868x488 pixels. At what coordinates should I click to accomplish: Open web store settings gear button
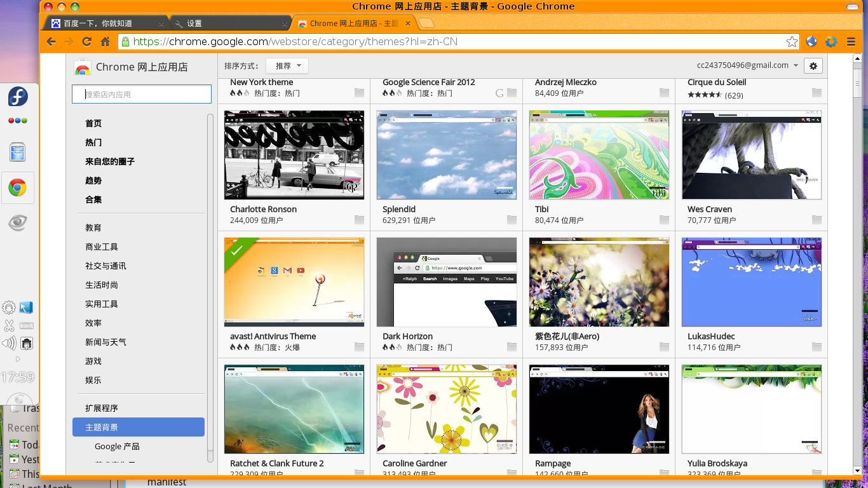click(x=813, y=65)
